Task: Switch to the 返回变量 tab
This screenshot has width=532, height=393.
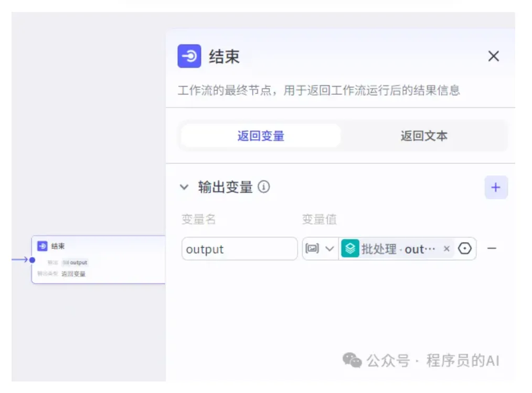Action: point(261,136)
